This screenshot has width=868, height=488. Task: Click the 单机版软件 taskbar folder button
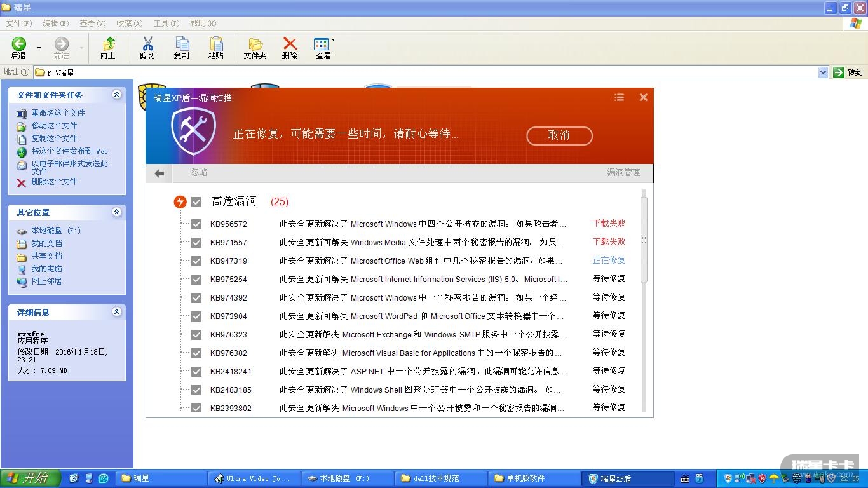pyautogui.click(x=534, y=478)
